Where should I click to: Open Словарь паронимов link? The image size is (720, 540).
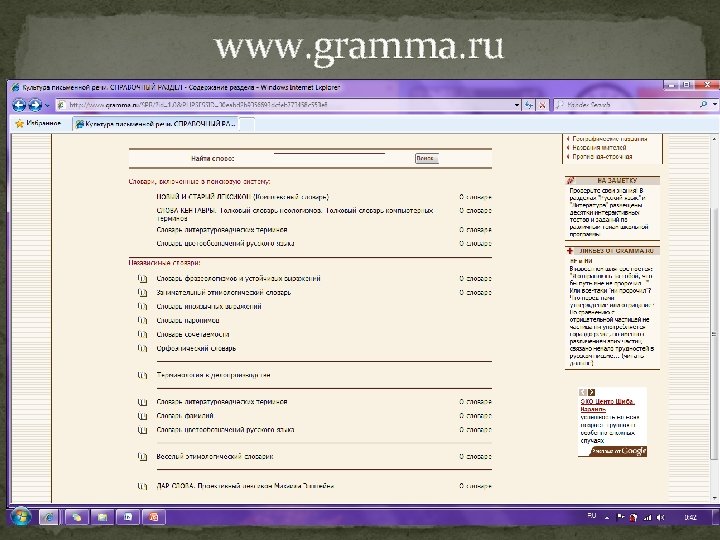pyautogui.click(x=188, y=321)
